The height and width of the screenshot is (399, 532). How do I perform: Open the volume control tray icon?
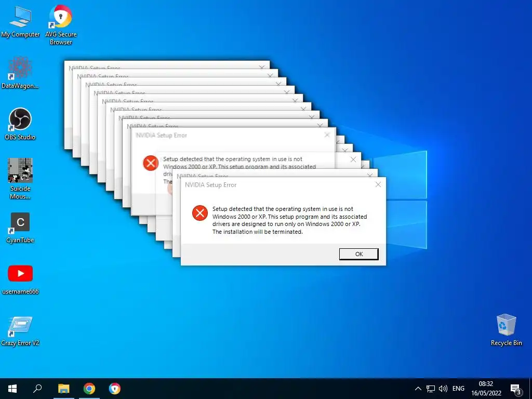coord(443,389)
